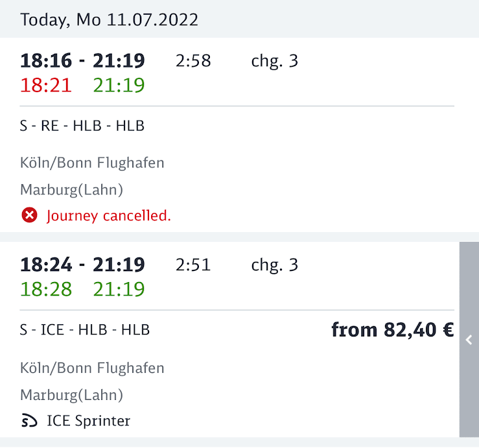Tap the red delayed departure time 18:21
This screenshot has width=479, height=448.
tap(46, 85)
